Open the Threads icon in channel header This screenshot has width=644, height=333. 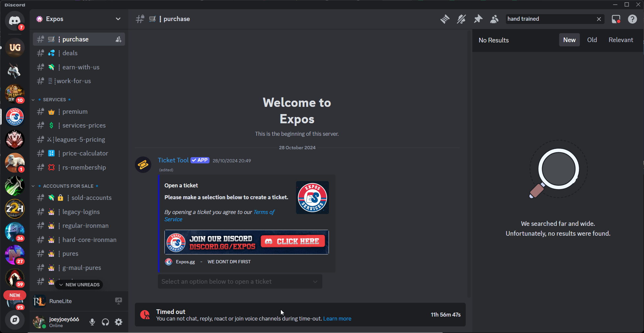(445, 19)
